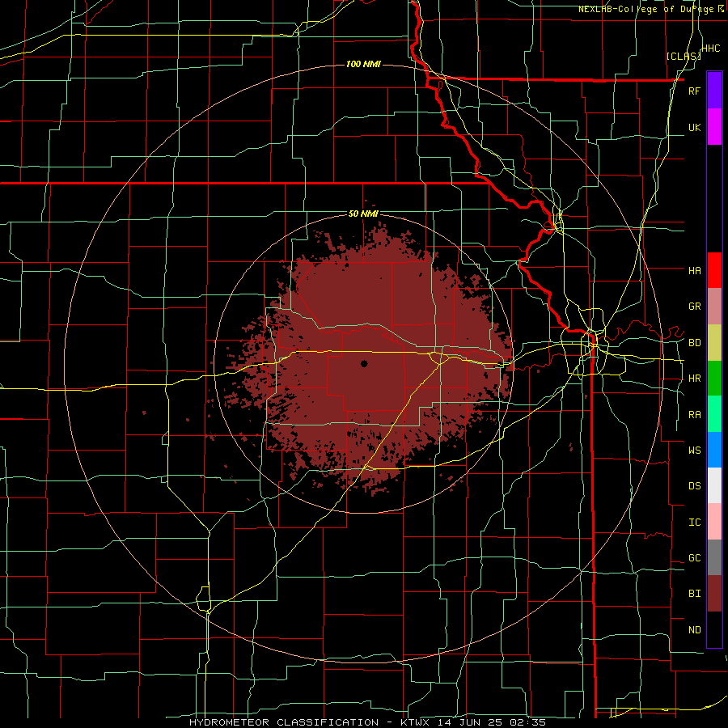The height and width of the screenshot is (728, 728).
Task: Click the "BI" legend label
Action: pos(694,594)
